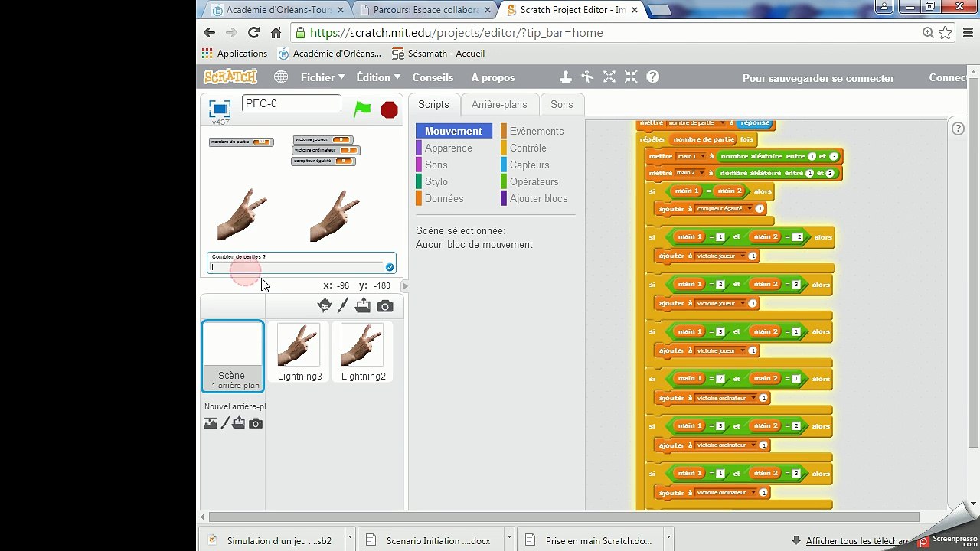Open browser zoom magnifier control

[928, 33]
